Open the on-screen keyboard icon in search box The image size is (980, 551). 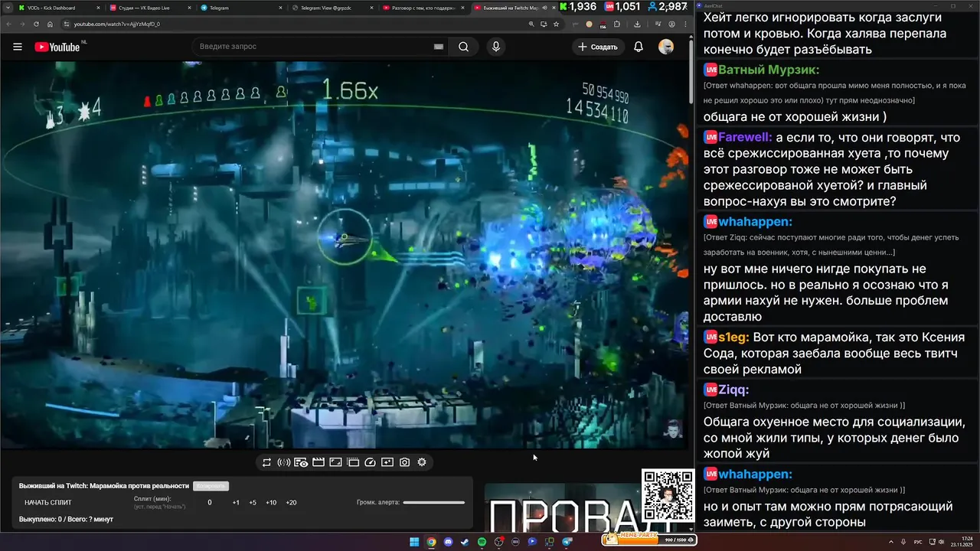[x=439, y=47]
